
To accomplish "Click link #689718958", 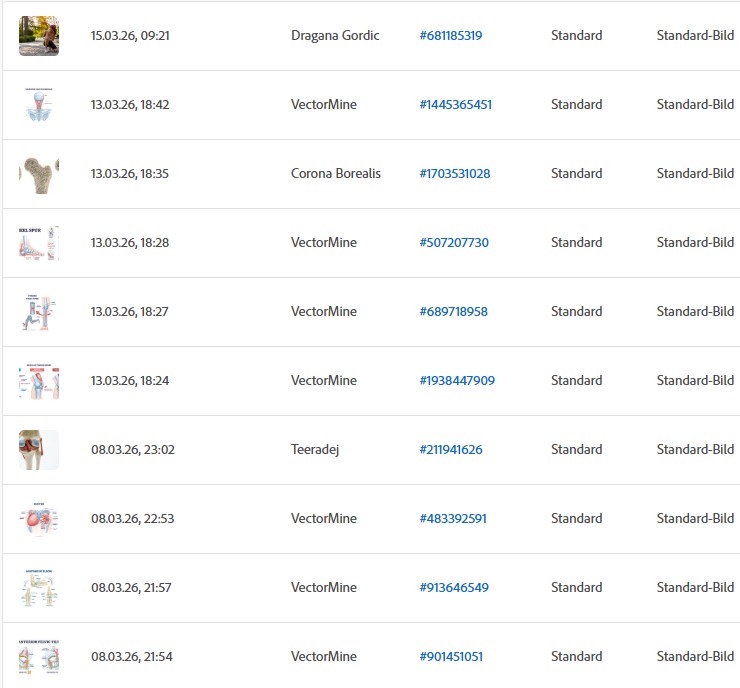I will pos(453,312).
